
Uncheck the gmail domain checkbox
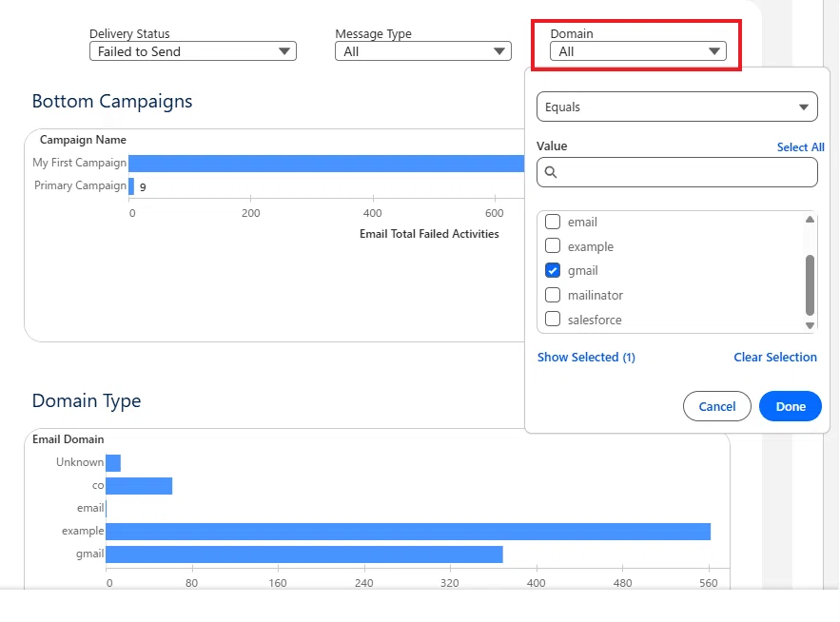coord(553,270)
